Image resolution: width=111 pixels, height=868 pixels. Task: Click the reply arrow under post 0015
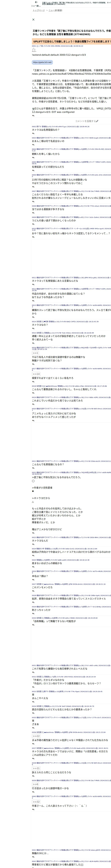(x=33, y=343)
